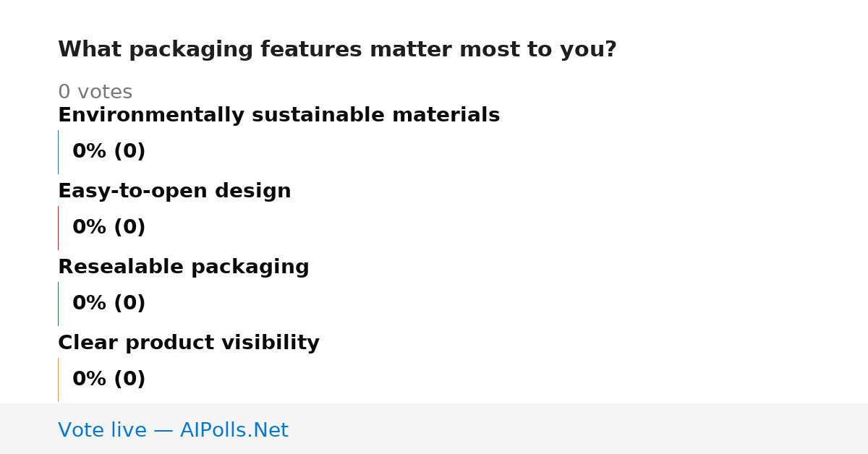Click the 0 votes total counter
The image size is (868, 454).
point(95,93)
